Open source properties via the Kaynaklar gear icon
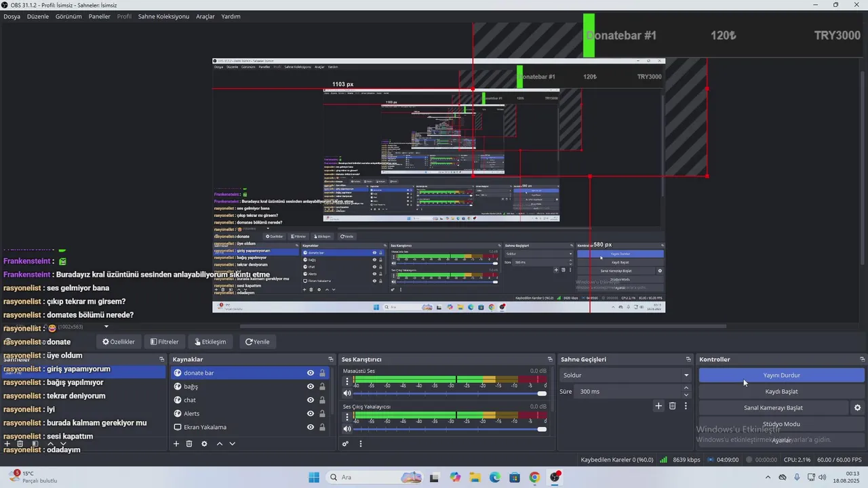Image resolution: width=868 pixels, height=488 pixels. pos(204,444)
